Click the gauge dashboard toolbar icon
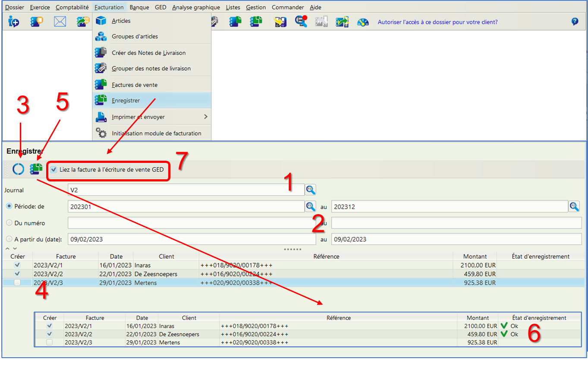 pos(363,22)
